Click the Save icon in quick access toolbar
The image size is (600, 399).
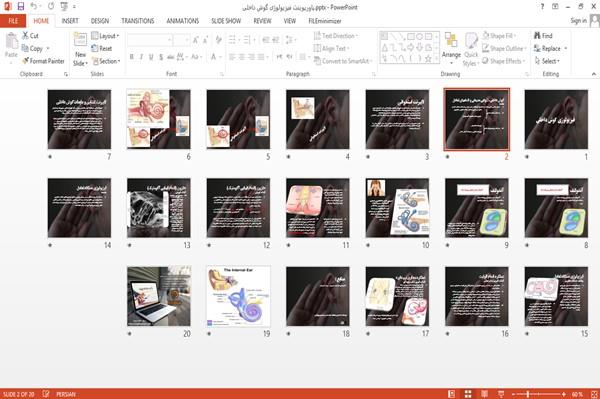[21, 6]
